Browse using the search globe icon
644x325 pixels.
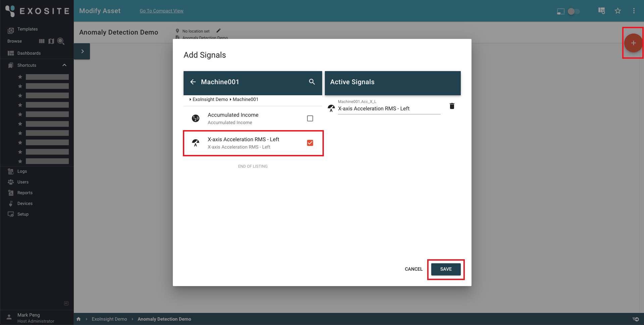coord(61,41)
